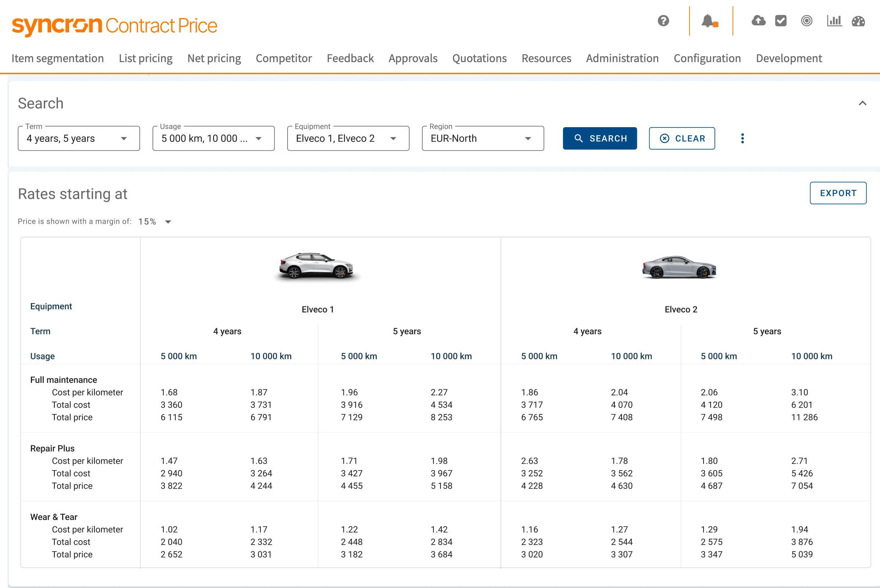Screen dimensions: 880x588
Task: Click the Term row label
Action: [x=40, y=331]
